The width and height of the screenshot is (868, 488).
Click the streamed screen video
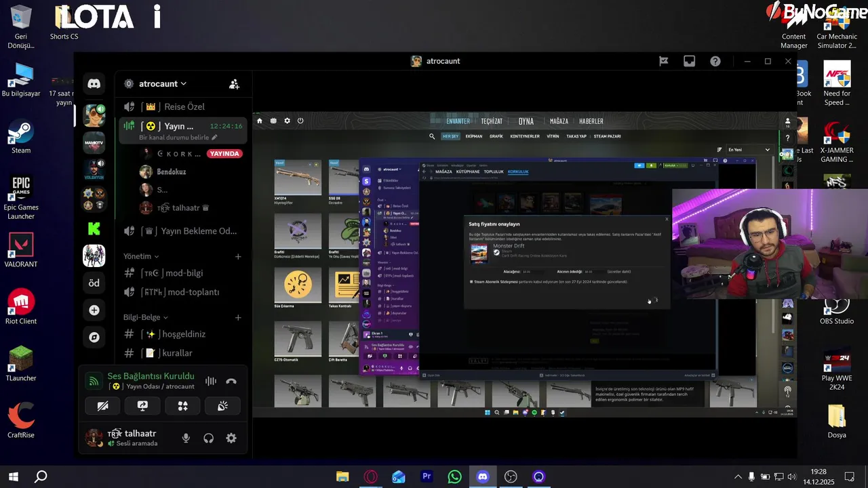(x=525, y=264)
